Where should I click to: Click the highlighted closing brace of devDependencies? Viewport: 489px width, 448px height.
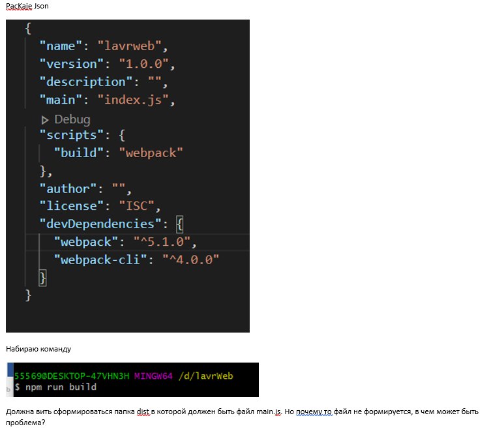click(x=42, y=278)
